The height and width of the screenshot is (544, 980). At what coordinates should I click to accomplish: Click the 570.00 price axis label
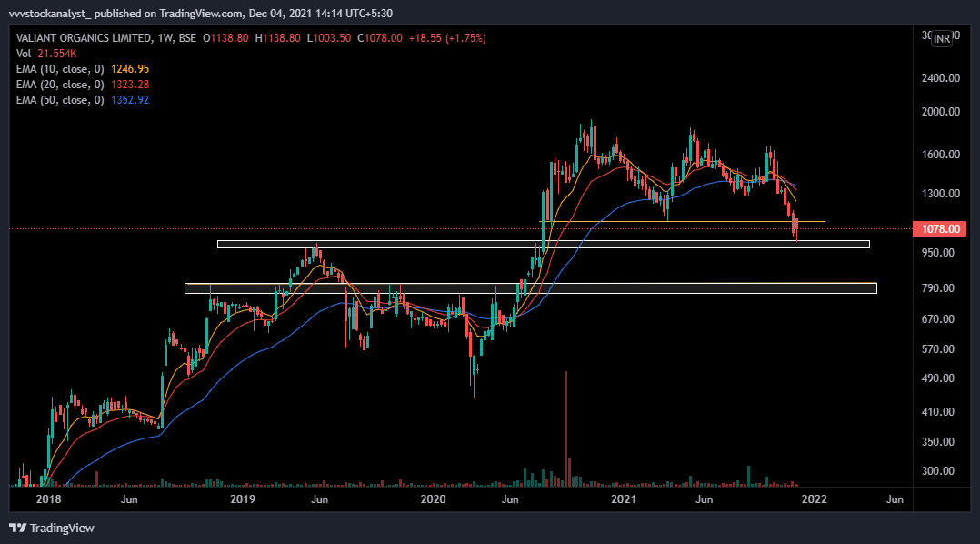(x=938, y=349)
